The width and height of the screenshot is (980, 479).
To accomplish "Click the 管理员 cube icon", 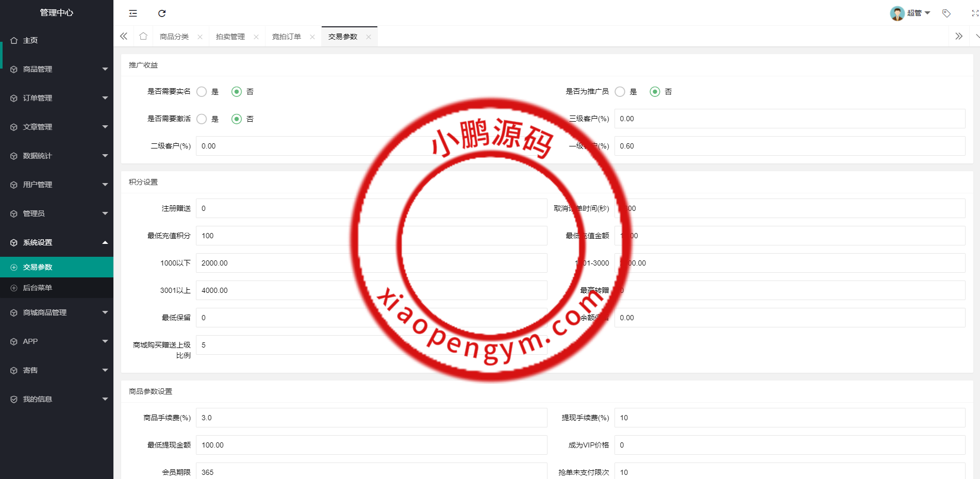I will click(x=14, y=213).
